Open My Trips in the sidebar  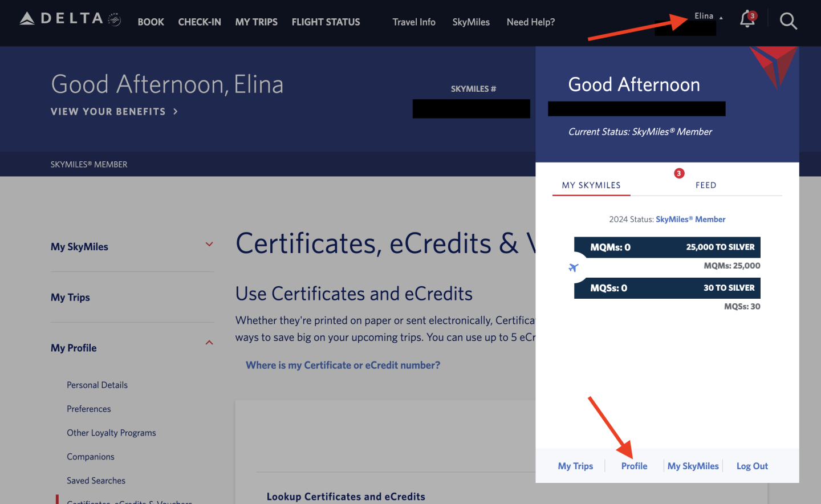point(70,298)
